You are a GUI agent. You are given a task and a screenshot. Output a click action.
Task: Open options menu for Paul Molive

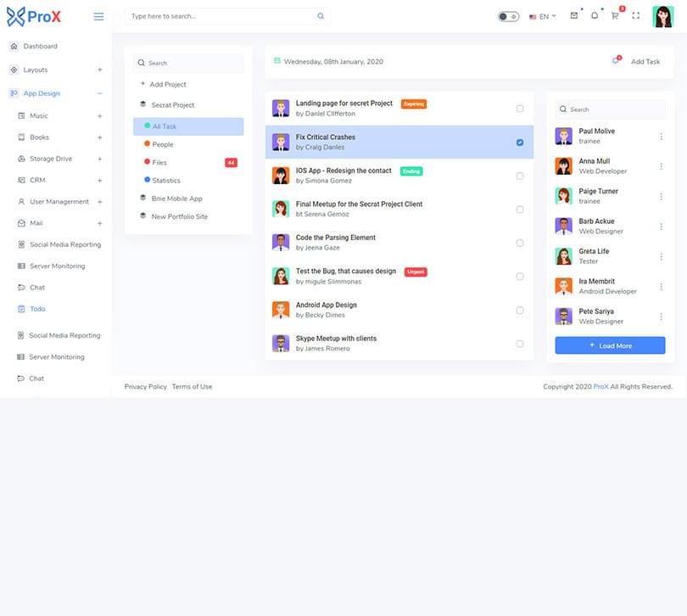click(x=662, y=137)
